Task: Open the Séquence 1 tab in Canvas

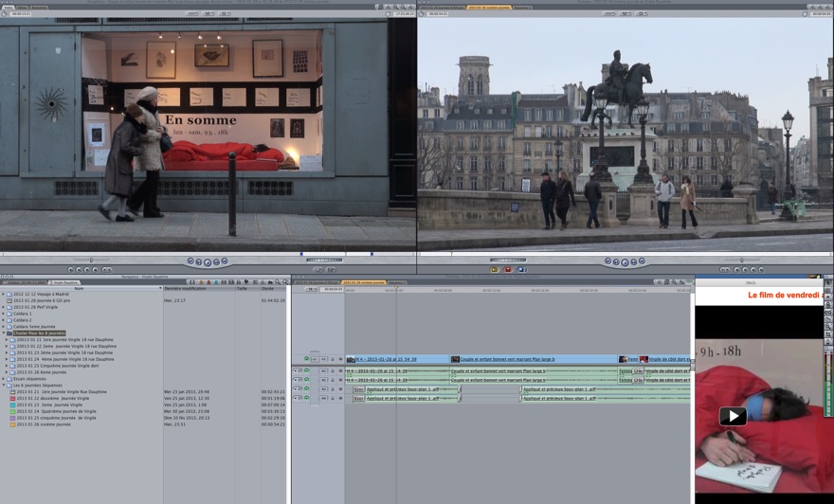Action: [x=522, y=8]
